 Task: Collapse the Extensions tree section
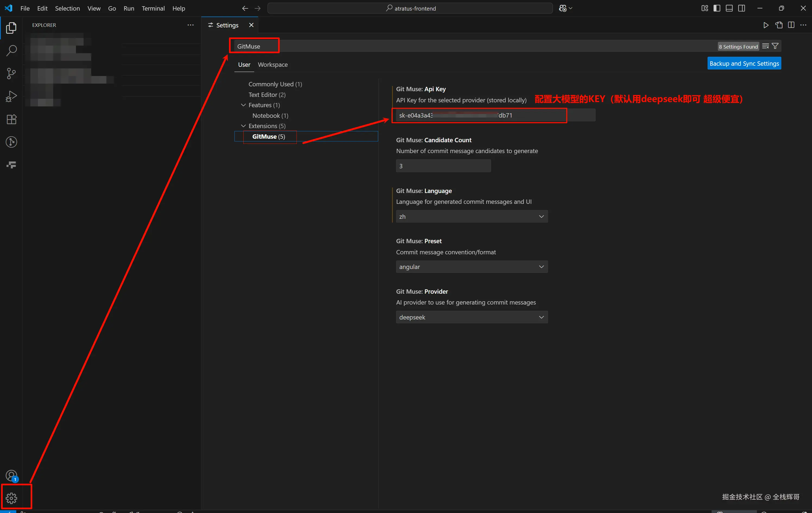pos(243,126)
